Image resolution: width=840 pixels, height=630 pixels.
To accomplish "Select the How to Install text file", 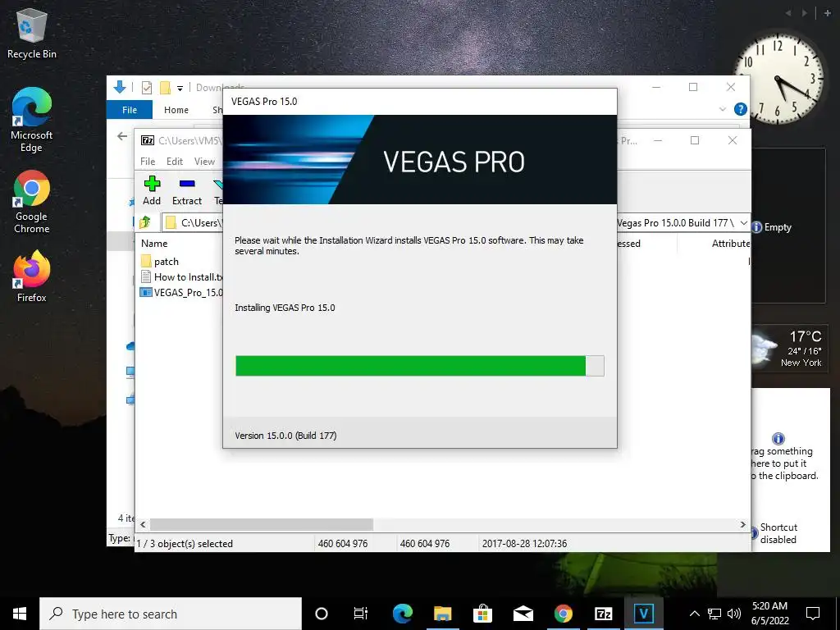I will tap(181, 277).
